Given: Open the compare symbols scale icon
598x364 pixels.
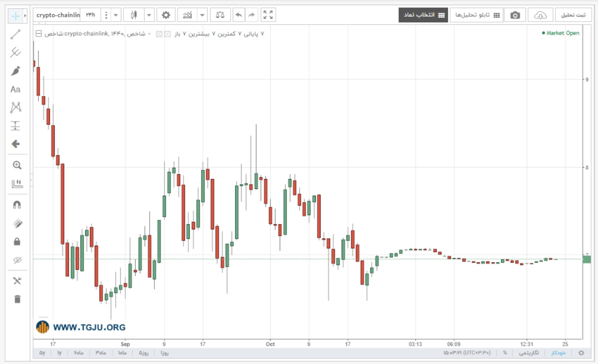Looking at the screenshot, I should tap(220, 15).
